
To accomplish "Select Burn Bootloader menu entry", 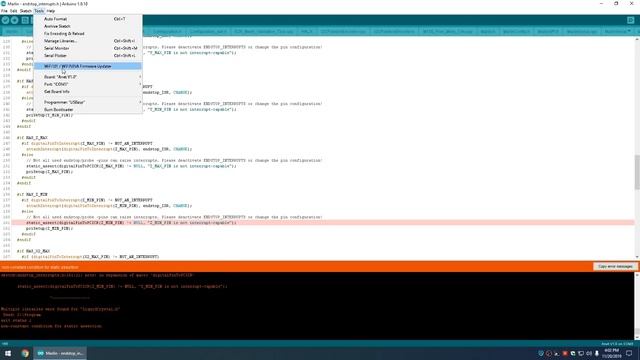I will click(x=88, y=110).
